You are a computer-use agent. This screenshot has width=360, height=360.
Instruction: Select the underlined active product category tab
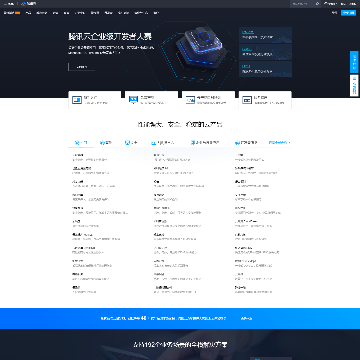[81, 143]
